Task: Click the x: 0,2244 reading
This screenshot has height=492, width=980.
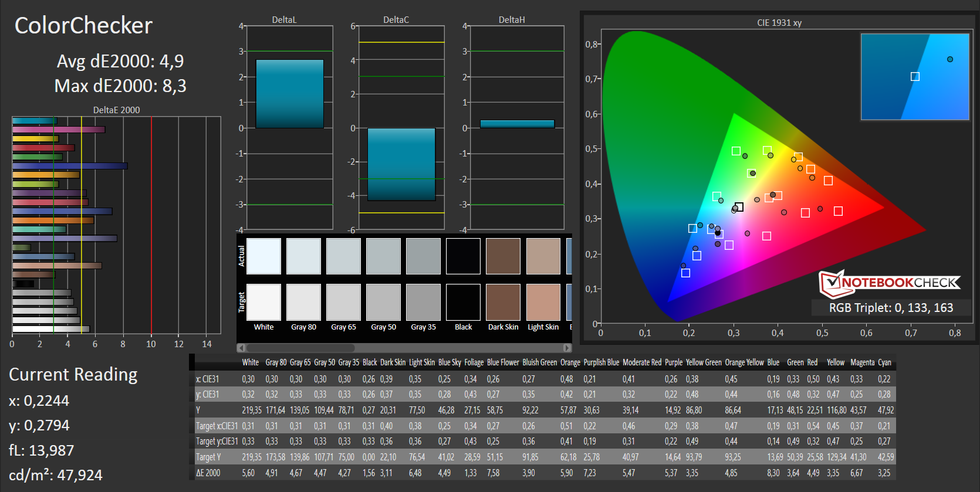Action: [x=39, y=401]
